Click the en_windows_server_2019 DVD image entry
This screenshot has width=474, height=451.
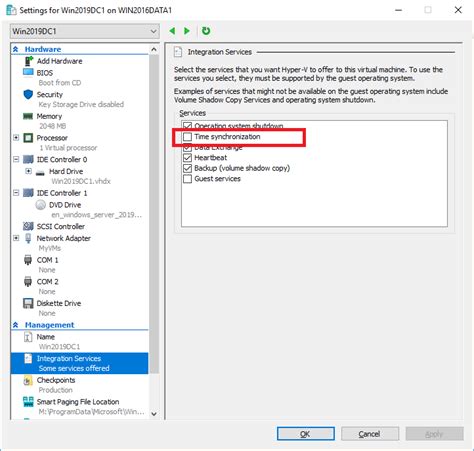coord(97,215)
